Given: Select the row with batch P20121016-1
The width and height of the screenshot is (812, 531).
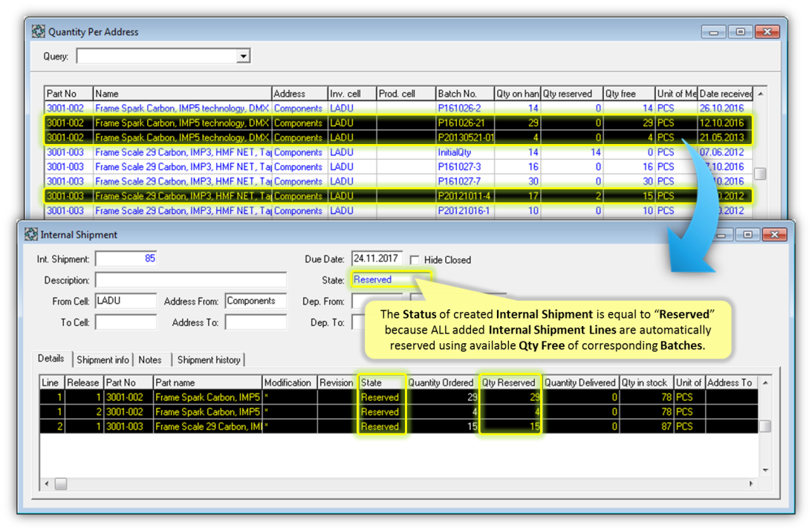Looking at the screenshot, I should pyautogui.click(x=397, y=211).
